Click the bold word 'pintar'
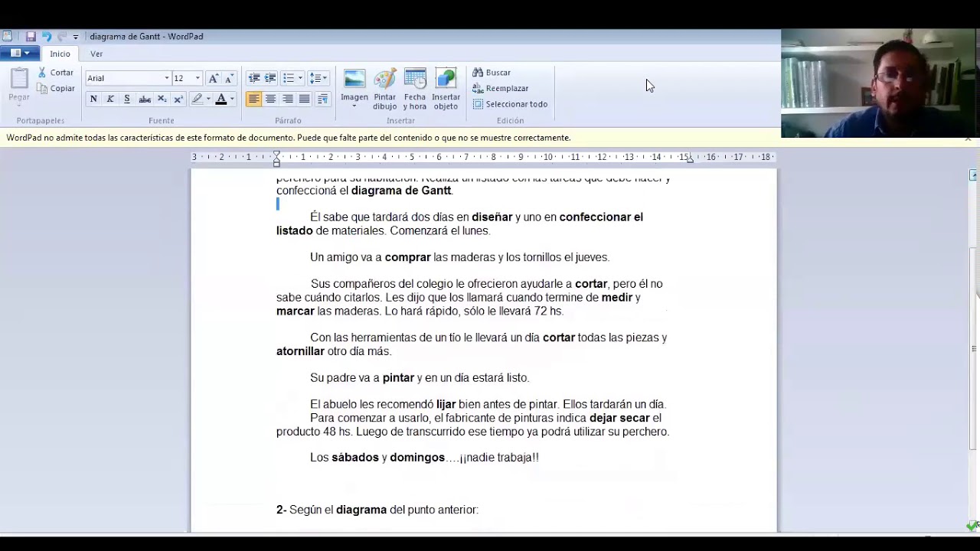980x551 pixels. [x=398, y=378]
